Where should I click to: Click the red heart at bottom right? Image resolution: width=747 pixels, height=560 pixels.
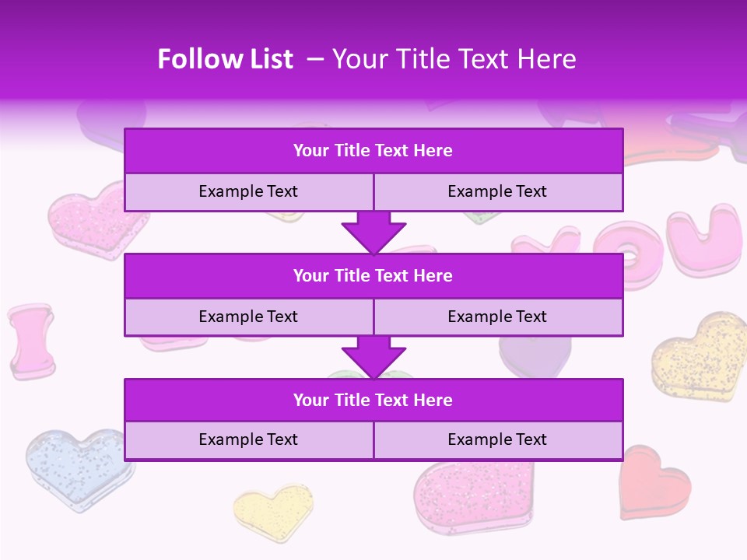coord(654,482)
